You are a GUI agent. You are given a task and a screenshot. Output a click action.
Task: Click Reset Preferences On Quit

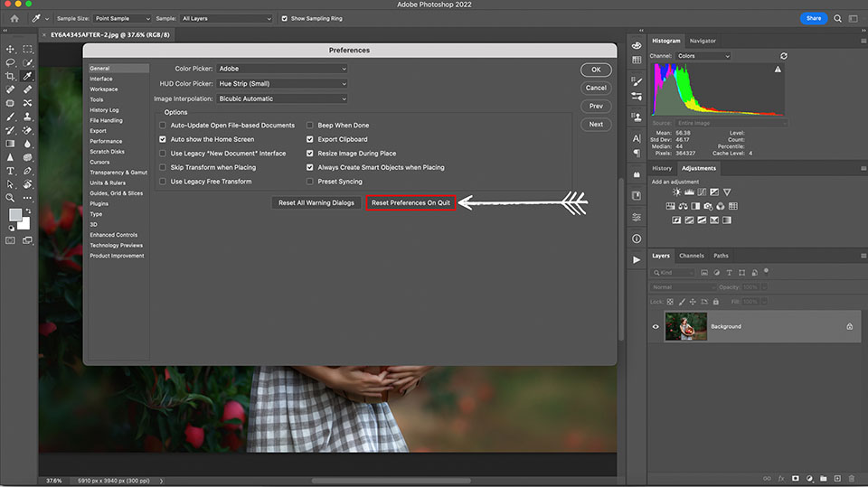point(410,202)
